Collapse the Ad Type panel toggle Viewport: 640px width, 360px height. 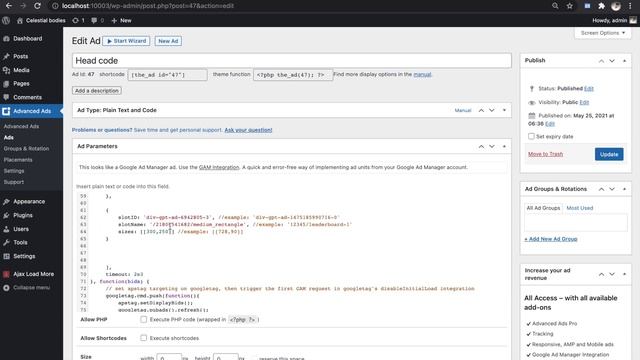pos(504,110)
